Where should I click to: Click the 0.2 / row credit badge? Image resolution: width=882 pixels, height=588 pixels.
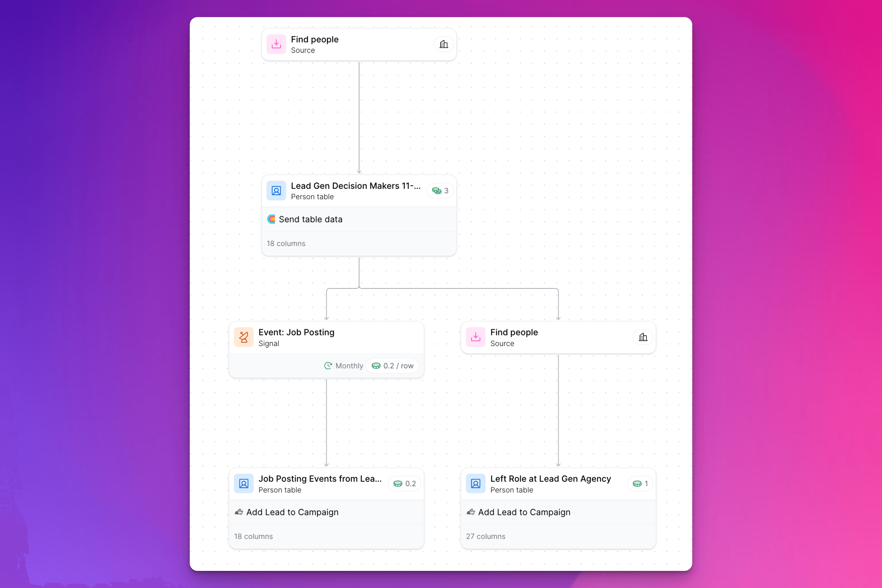[x=393, y=366]
